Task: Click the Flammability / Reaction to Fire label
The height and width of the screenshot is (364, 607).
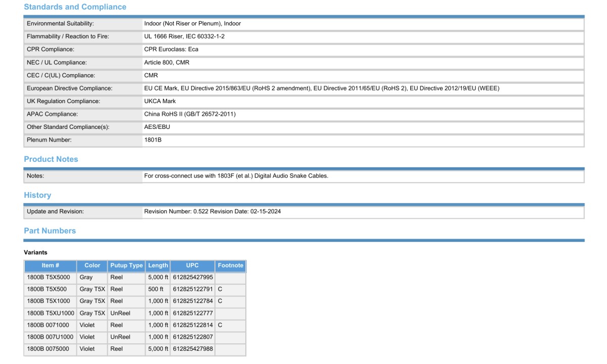Action: 68,36
